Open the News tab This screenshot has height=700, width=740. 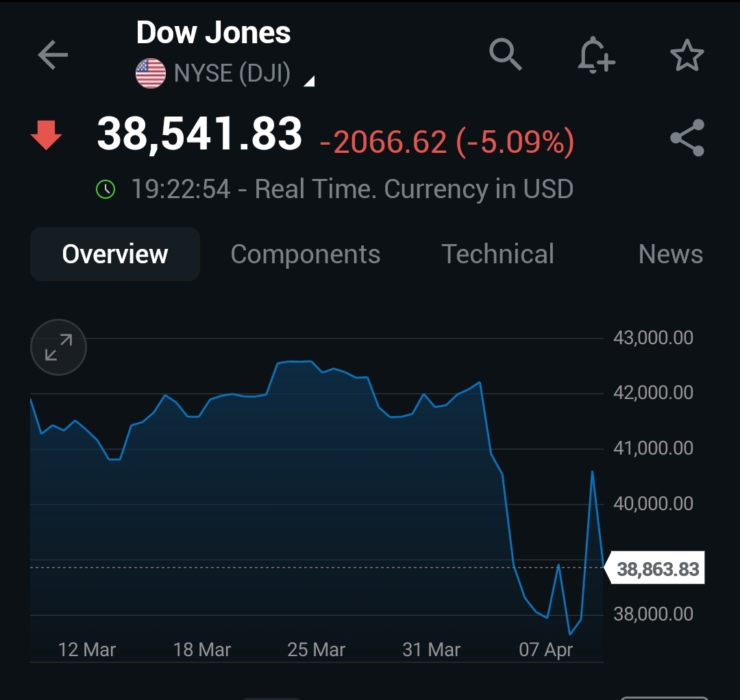pos(670,254)
